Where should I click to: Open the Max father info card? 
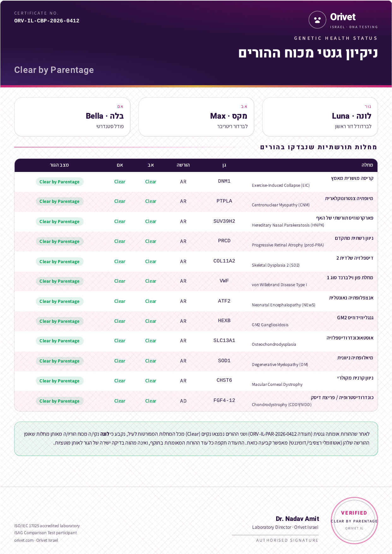tap(196, 117)
